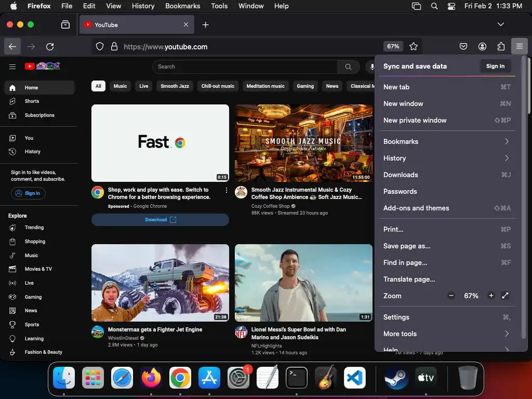Open the list all tabs chevron
The height and width of the screenshot is (399, 532).
500,24
